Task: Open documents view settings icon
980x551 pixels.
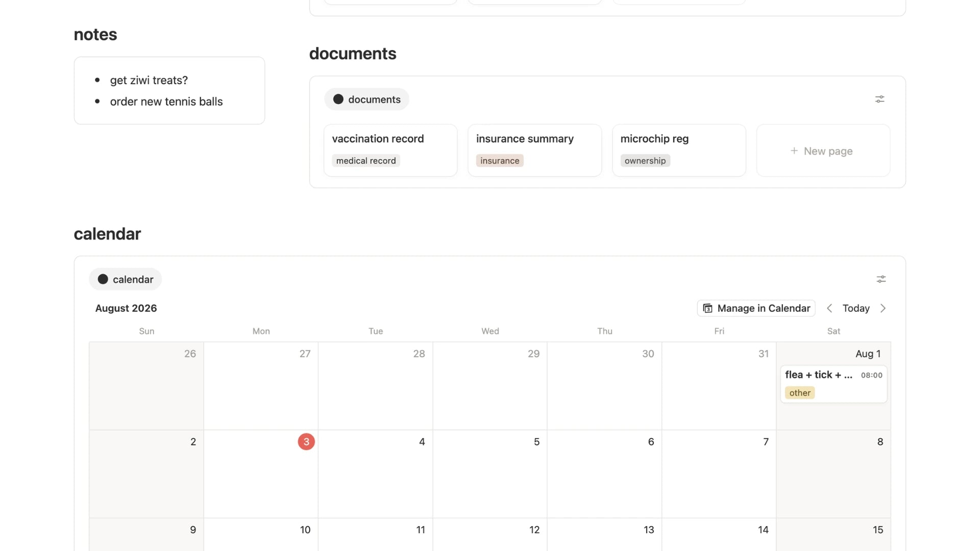Action: 879,99
